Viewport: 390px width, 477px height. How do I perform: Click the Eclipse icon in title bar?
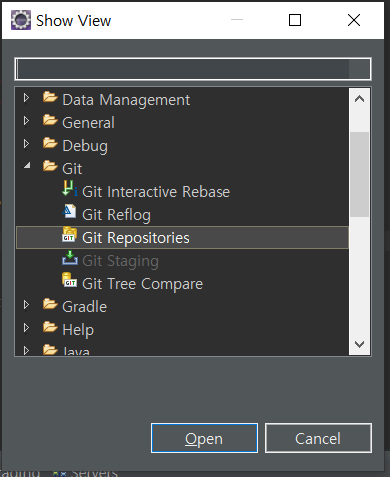click(x=21, y=20)
